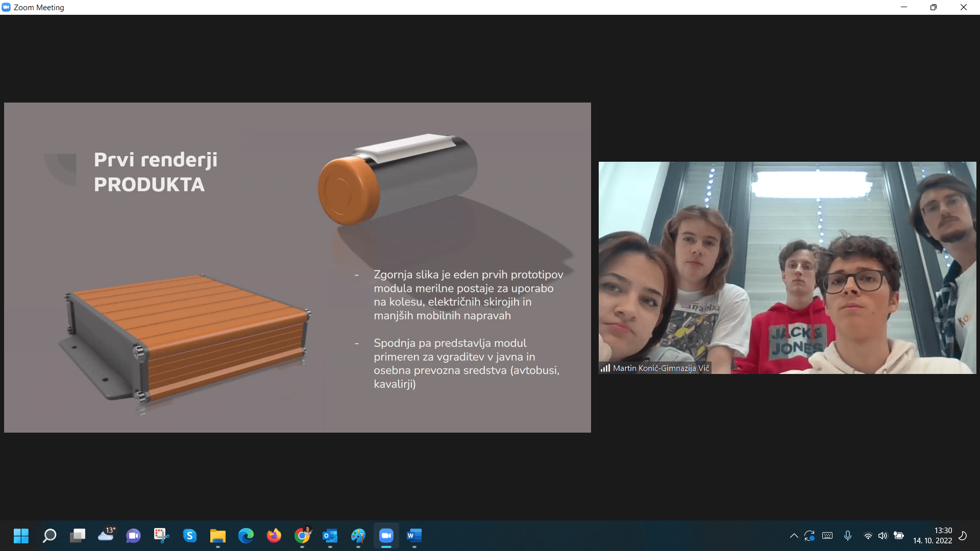Click the Zoom icon in taskbar
This screenshot has height=551, width=980.
tap(386, 536)
